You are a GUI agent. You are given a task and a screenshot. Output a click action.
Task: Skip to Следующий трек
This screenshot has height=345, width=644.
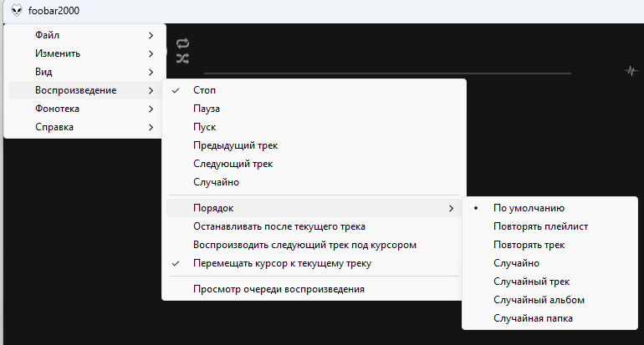pos(233,164)
